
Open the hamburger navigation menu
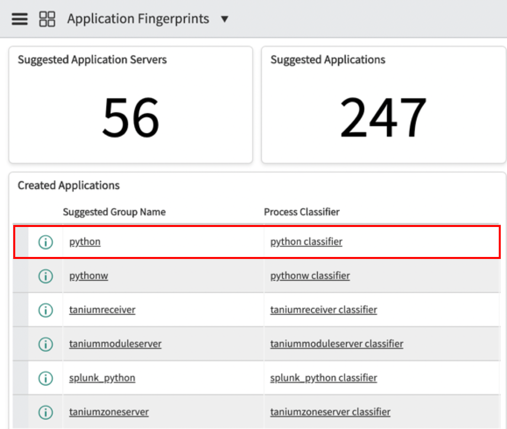coord(20,19)
